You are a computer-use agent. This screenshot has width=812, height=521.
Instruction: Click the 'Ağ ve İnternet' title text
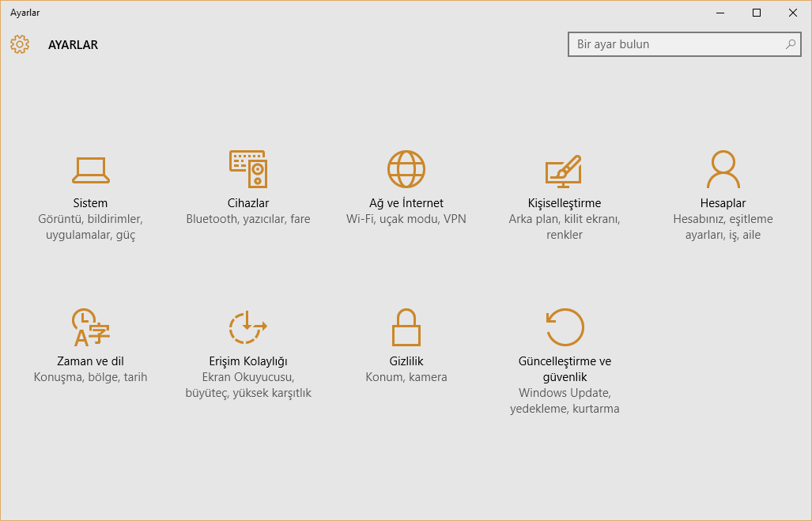[406, 203]
